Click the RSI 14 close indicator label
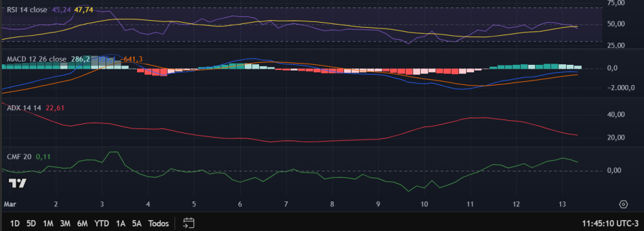Screen dimensions: 644x231 27,10
